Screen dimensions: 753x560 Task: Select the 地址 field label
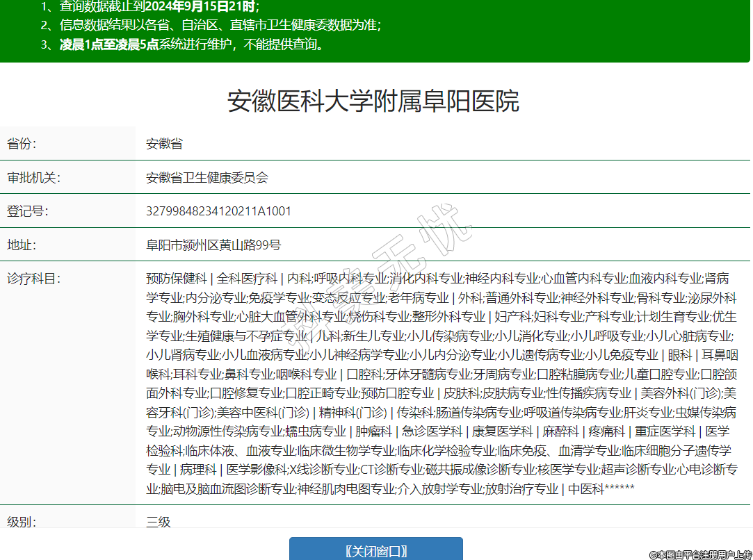tap(22, 245)
